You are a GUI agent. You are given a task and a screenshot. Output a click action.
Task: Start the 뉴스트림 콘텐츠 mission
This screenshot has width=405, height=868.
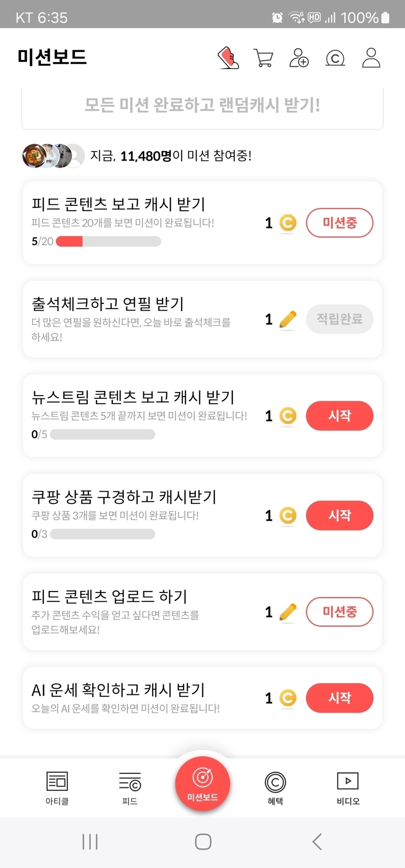pos(340,416)
